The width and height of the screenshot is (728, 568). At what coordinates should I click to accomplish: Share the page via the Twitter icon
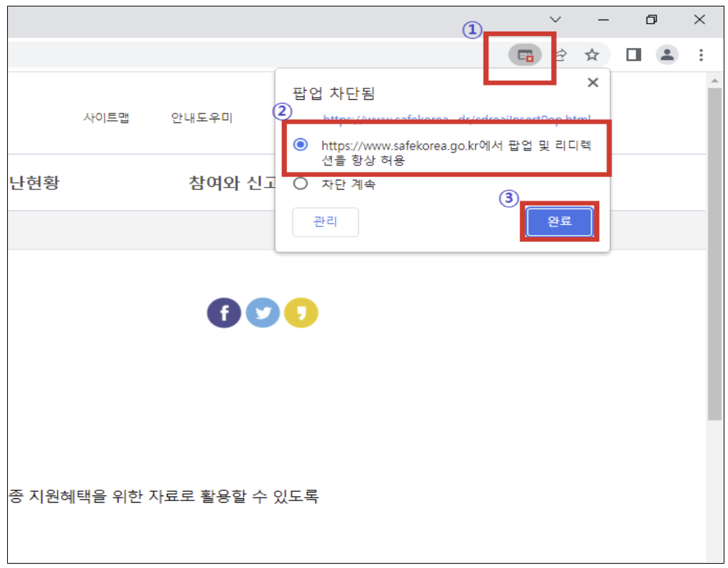[263, 312]
